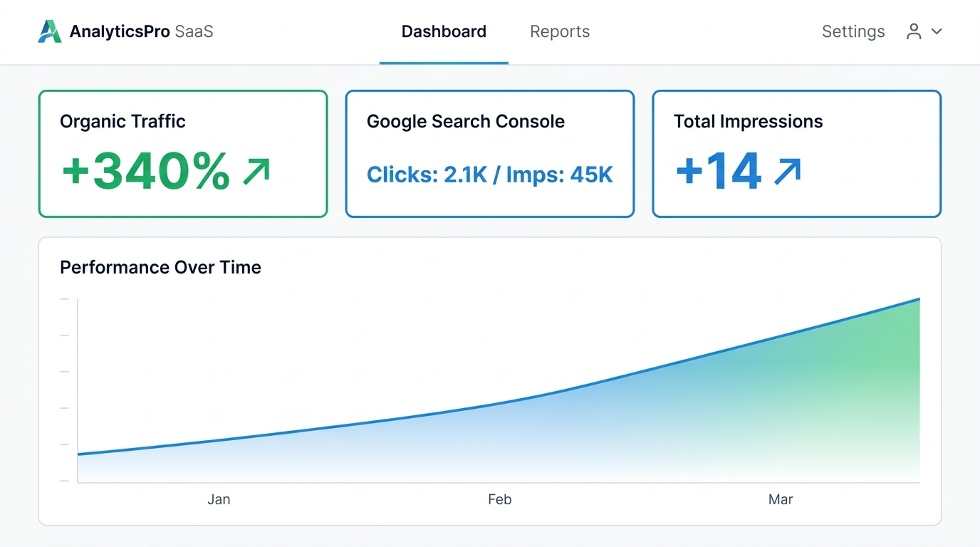Click the chart line's peak at far right
This screenshot has height=547, width=980.
point(918,300)
